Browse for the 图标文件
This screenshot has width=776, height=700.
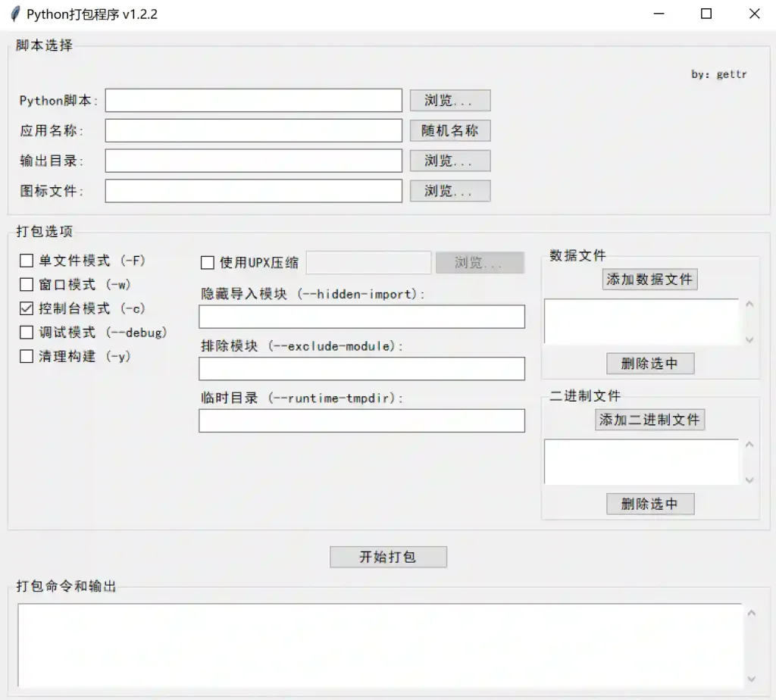(x=450, y=191)
